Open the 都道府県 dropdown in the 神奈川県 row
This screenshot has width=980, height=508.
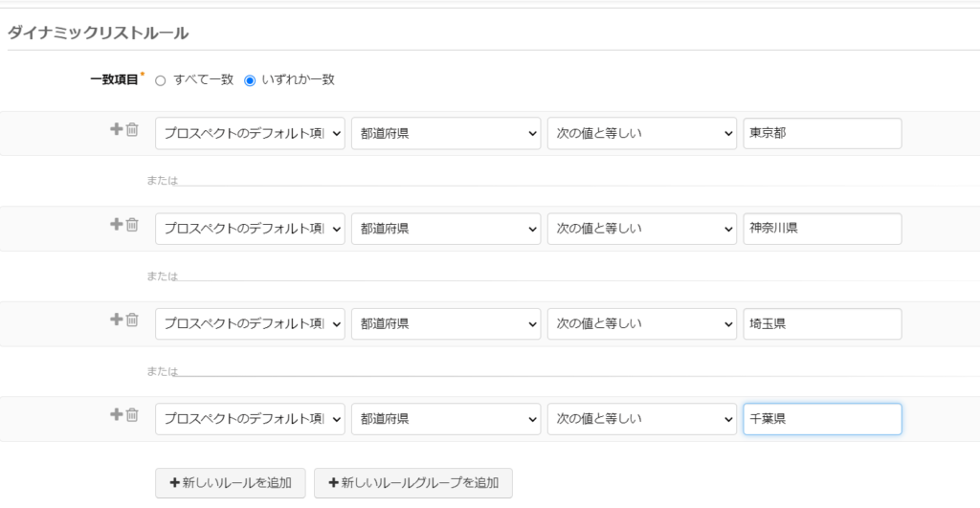pyautogui.click(x=446, y=229)
